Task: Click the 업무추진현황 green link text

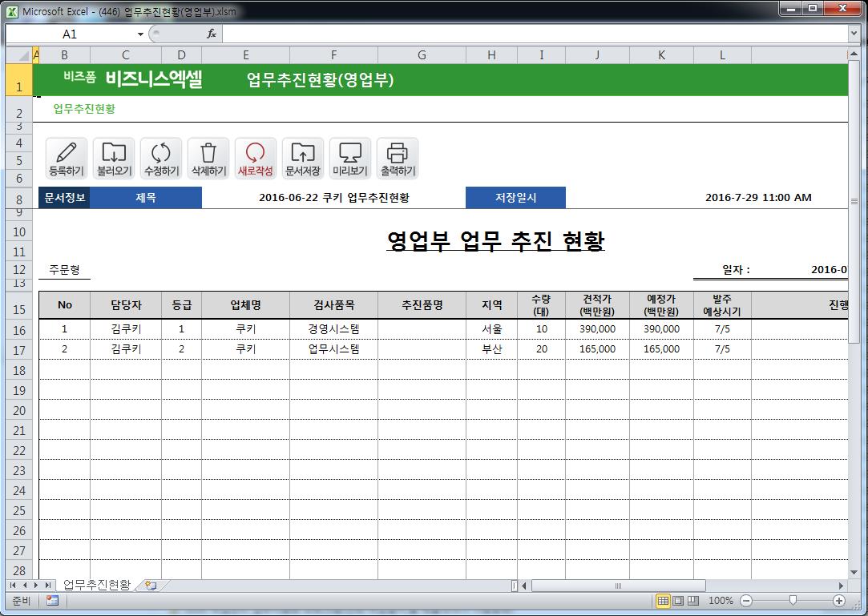Action: point(84,108)
